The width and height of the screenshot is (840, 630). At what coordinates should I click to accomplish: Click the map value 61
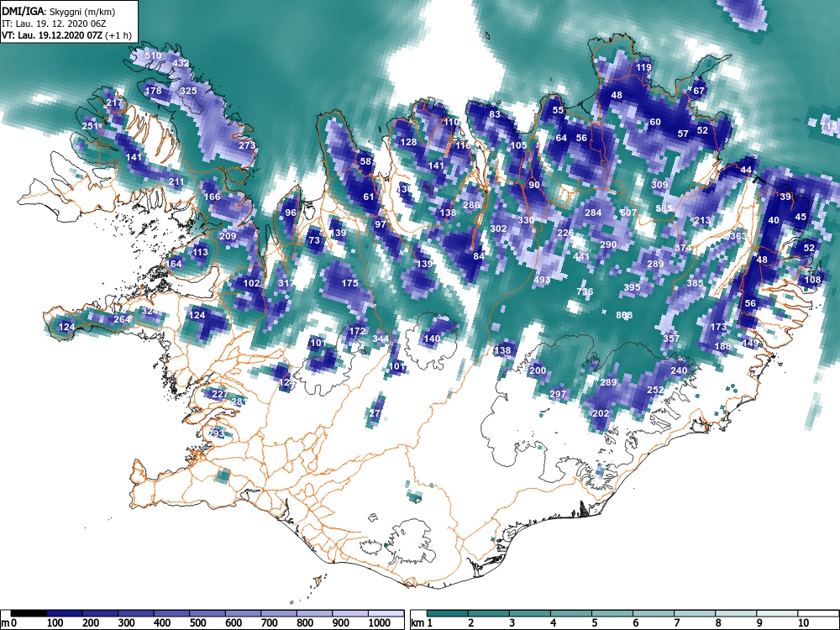[x=369, y=197]
